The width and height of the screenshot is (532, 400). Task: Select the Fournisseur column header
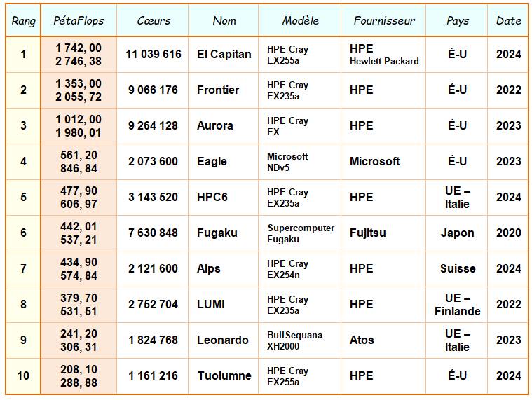point(384,21)
